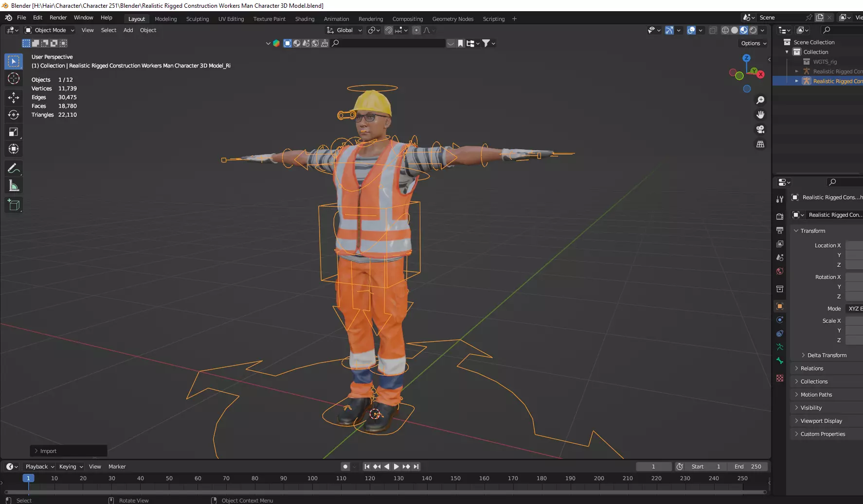Open the Object Data armature tab
This screenshot has height=504, width=863.
[780, 347]
